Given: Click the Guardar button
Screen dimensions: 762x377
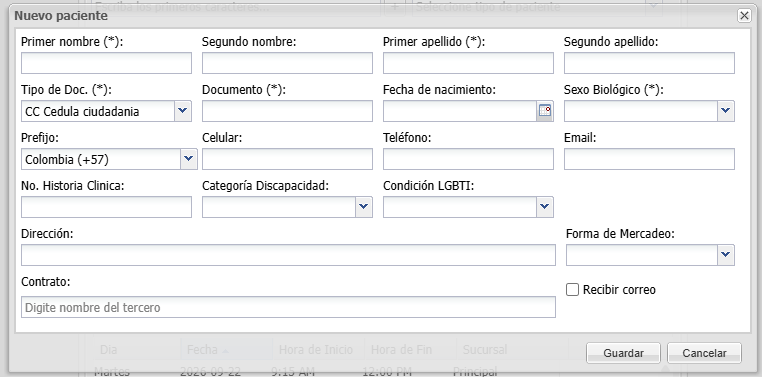Looking at the screenshot, I should (x=623, y=353).
